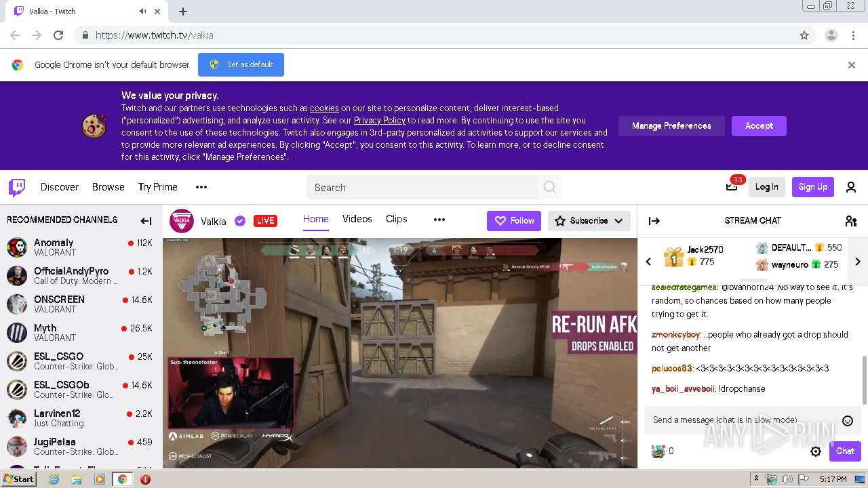Click the Twitch logo home icon
Screen dimensions: 868x488
17,187
